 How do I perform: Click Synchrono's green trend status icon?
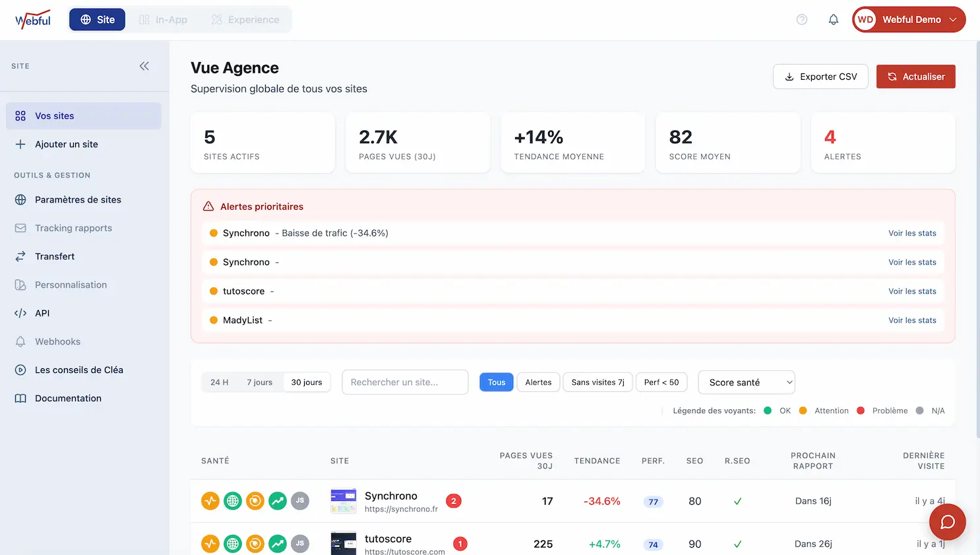tap(278, 501)
